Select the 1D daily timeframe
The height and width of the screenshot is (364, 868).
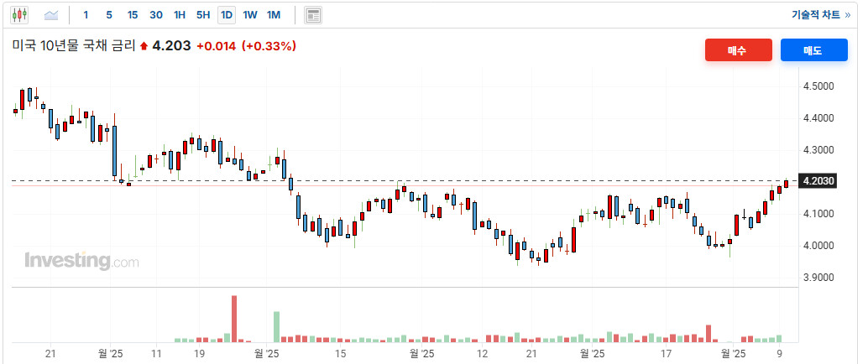click(227, 15)
